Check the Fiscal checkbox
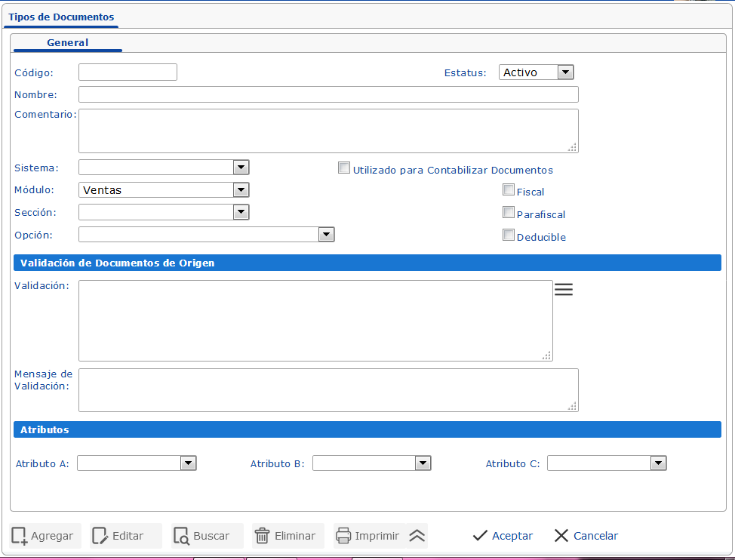 (x=509, y=190)
